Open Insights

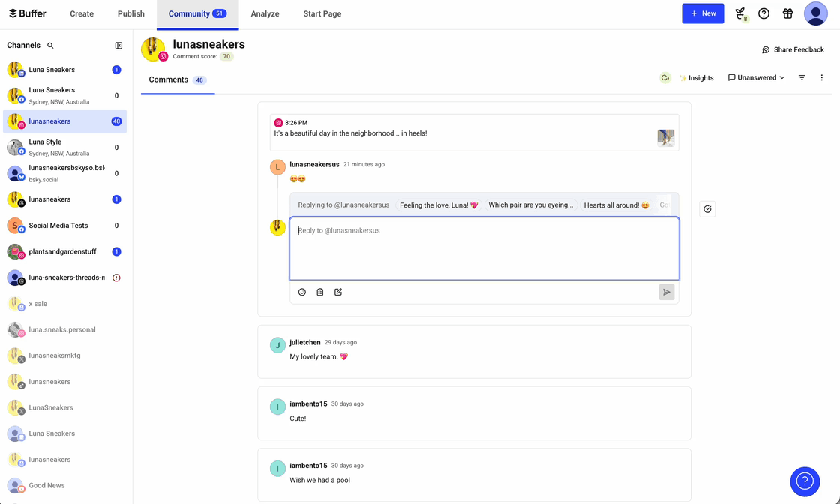point(697,78)
